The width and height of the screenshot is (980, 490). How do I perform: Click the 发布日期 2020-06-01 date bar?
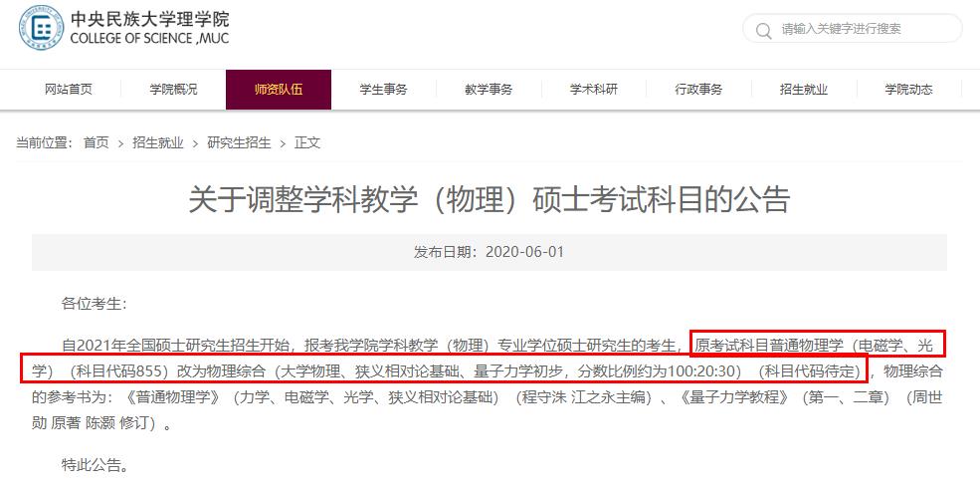click(490, 252)
